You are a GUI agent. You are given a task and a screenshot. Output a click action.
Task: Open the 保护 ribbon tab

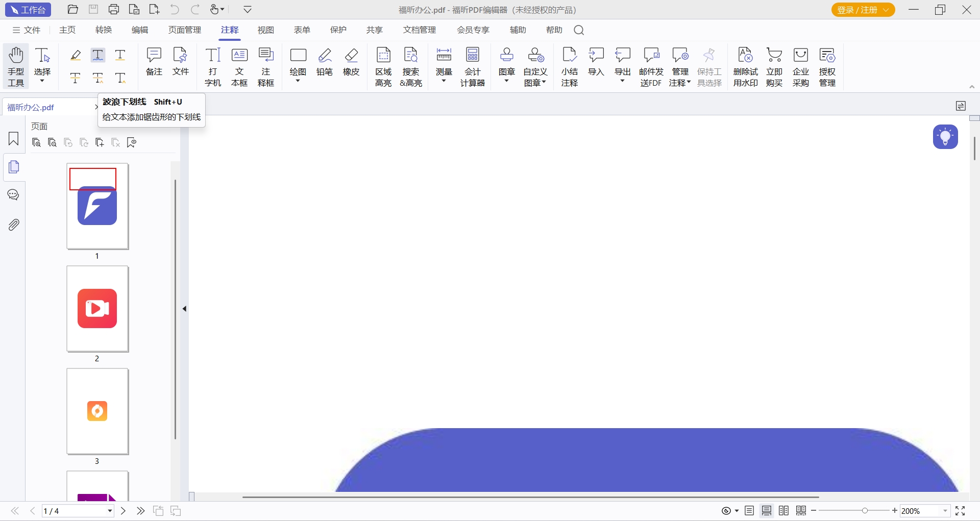click(x=338, y=30)
